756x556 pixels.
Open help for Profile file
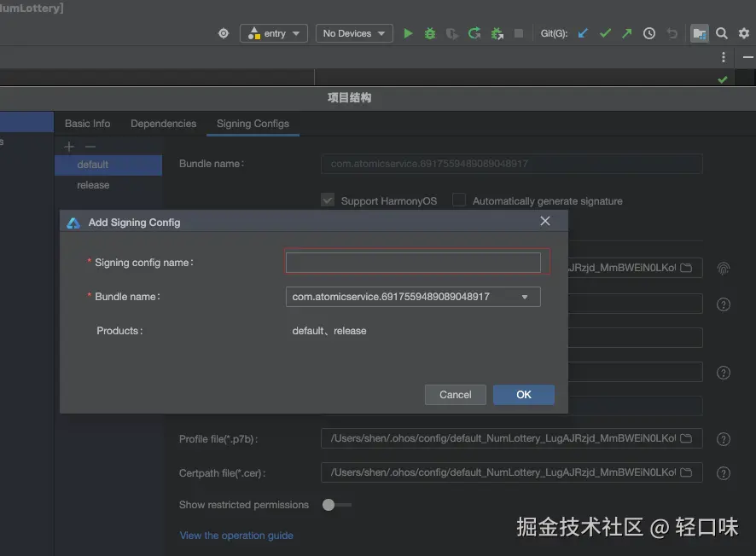[x=724, y=439]
